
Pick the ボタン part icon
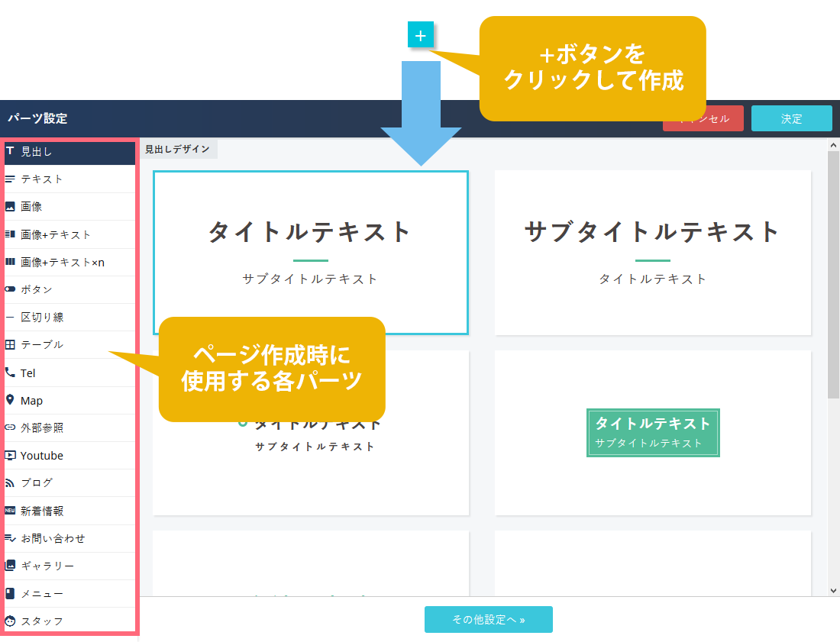[10, 289]
